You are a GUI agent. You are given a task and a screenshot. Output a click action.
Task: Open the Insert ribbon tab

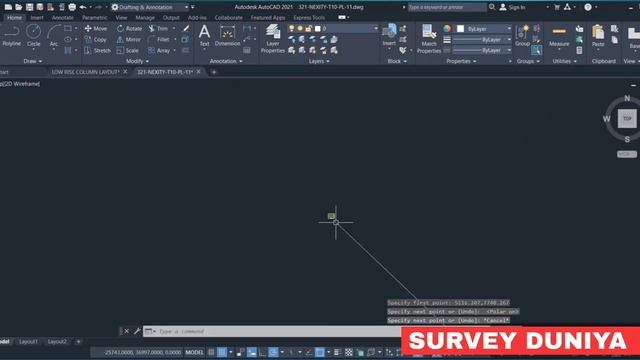pyautogui.click(x=37, y=18)
